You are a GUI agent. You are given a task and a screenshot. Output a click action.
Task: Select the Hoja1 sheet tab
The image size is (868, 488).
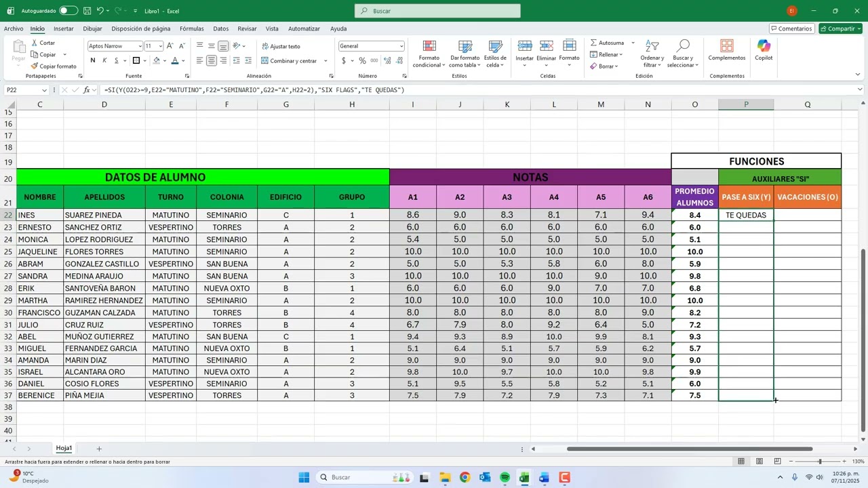click(x=64, y=449)
